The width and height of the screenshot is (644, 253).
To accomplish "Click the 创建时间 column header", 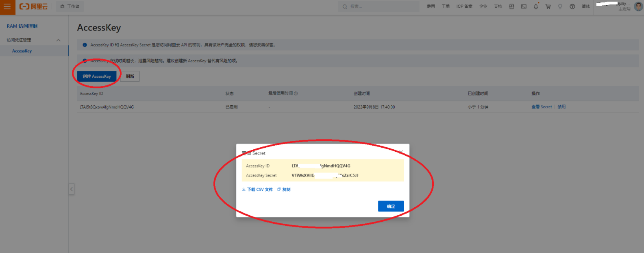I will [x=361, y=94].
